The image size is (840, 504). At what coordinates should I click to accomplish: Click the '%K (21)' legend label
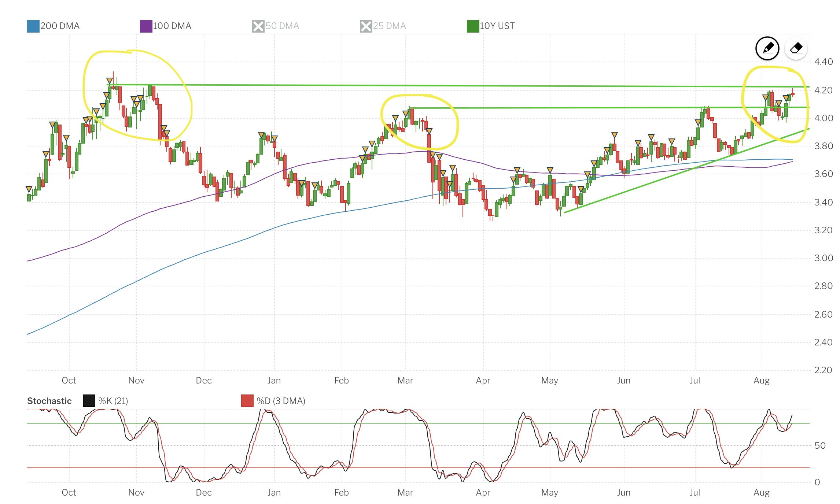pos(113,401)
